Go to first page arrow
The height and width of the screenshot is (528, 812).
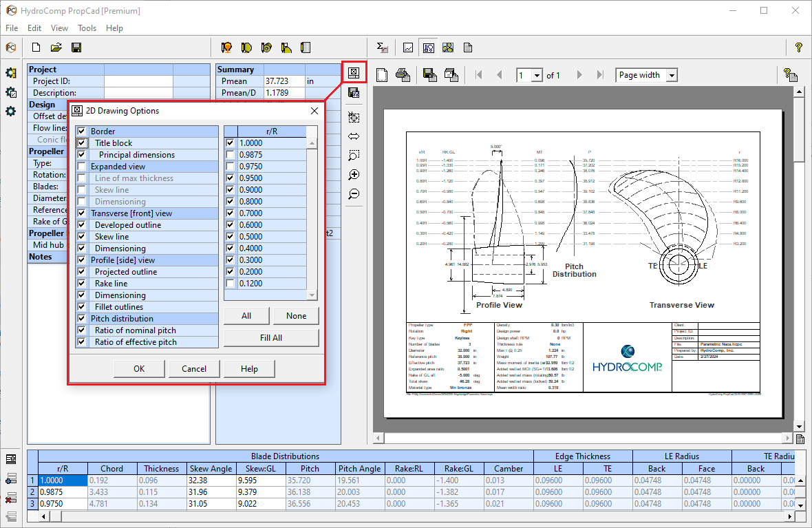pos(478,75)
